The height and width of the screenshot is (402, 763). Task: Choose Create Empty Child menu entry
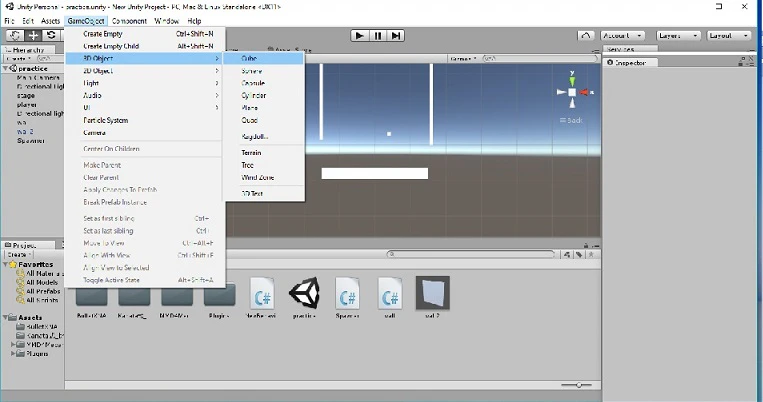145,46
